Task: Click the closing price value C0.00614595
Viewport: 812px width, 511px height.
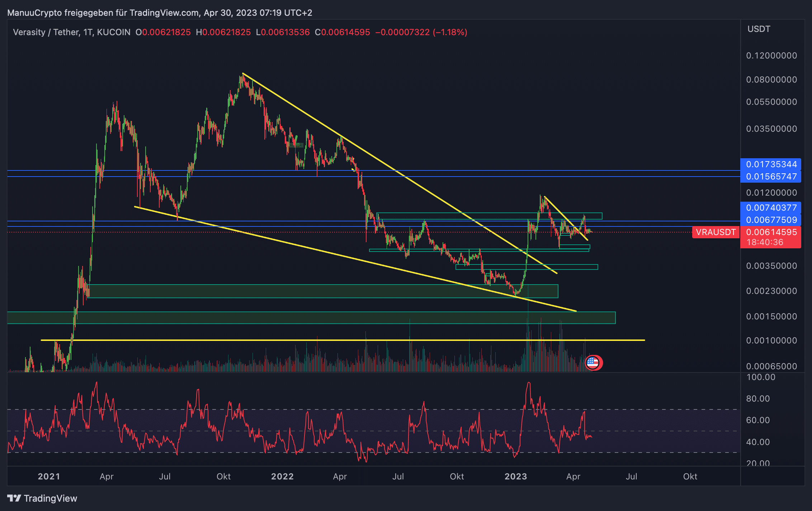Action: tap(342, 32)
